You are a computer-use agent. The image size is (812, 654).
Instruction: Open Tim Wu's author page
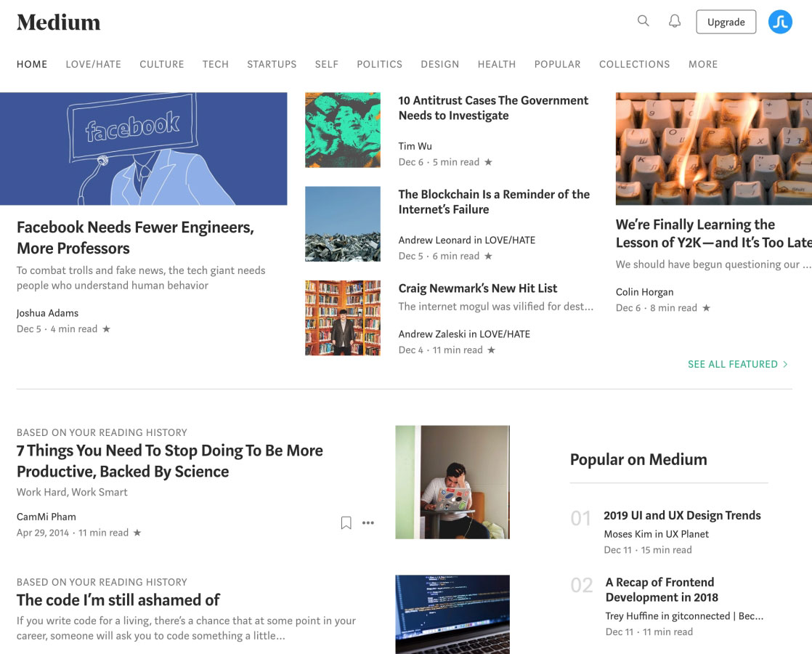[x=415, y=146]
